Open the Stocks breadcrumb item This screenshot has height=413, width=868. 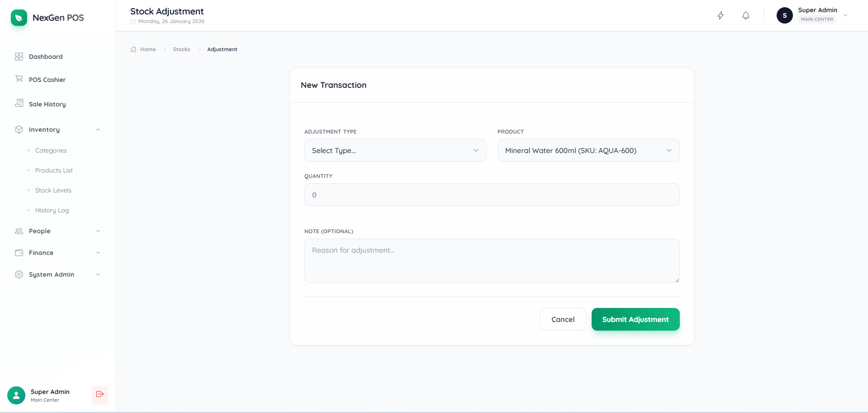(181, 49)
